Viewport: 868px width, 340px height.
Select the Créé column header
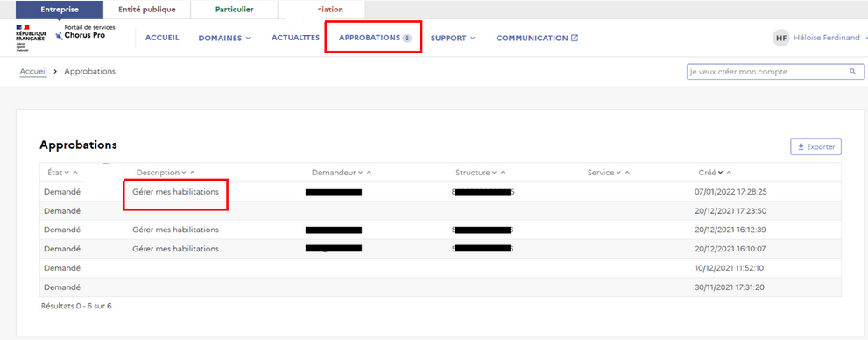coord(708,173)
